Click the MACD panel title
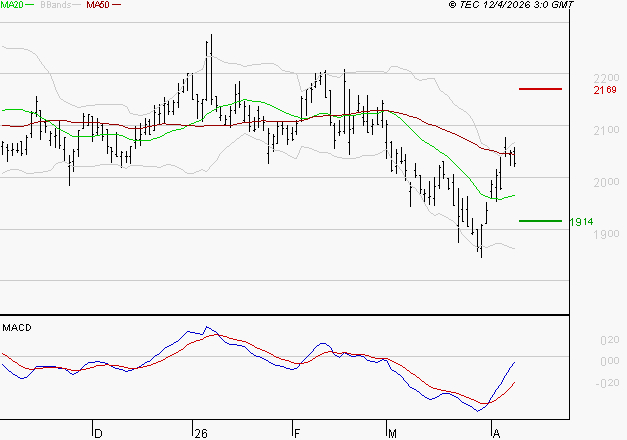The image size is (627, 440). [17, 328]
